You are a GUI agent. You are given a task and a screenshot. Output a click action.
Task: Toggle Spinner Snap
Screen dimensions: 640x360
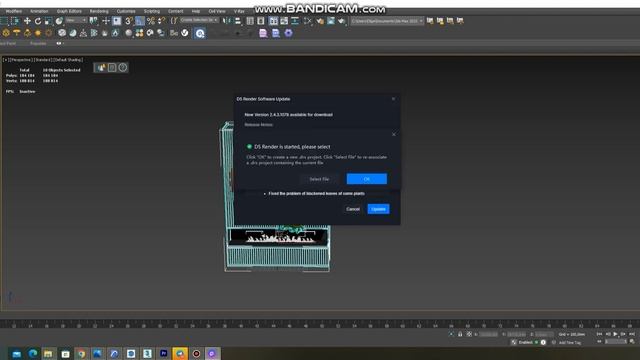coord(162,21)
